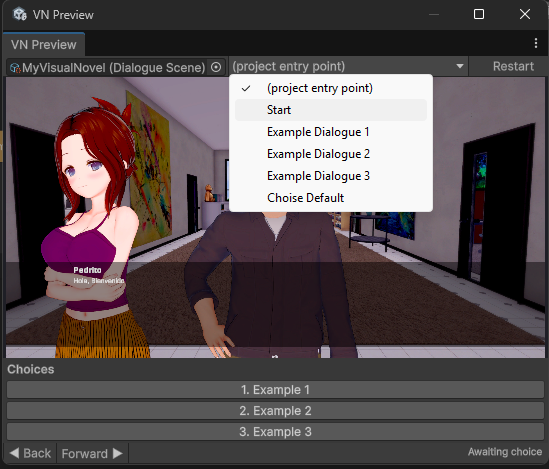Go Back to previous dialogue line
This screenshot has height=469, width=549.
pyautogui.click(x=30, y=453)
